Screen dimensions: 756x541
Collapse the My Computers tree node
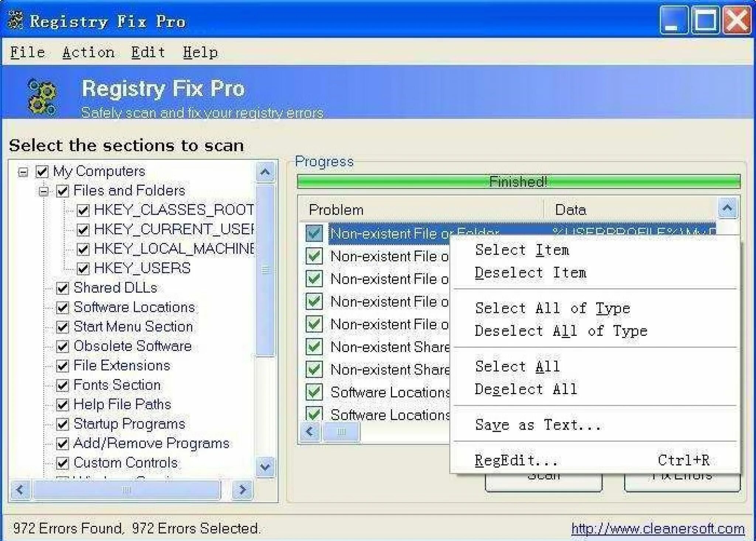click(23, 172)
